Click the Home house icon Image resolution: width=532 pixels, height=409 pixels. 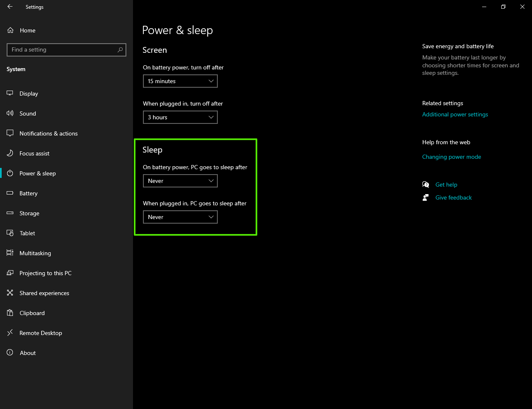(10, 30)
